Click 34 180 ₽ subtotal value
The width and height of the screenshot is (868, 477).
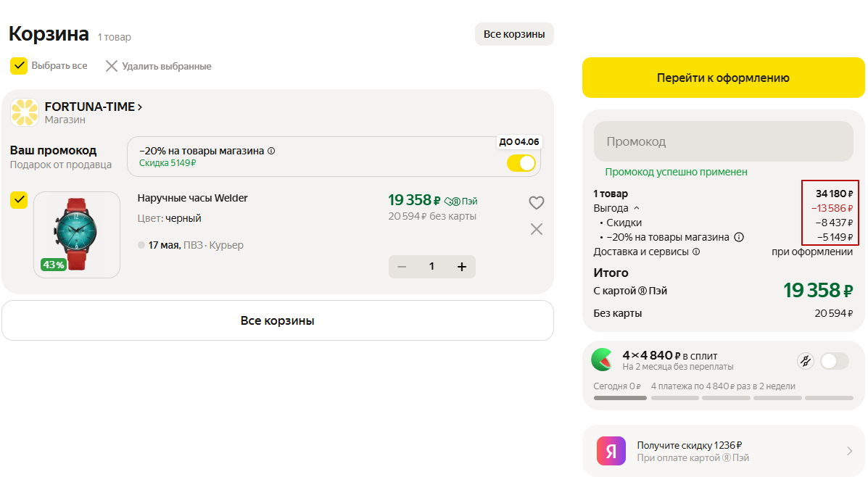[834, 194]
